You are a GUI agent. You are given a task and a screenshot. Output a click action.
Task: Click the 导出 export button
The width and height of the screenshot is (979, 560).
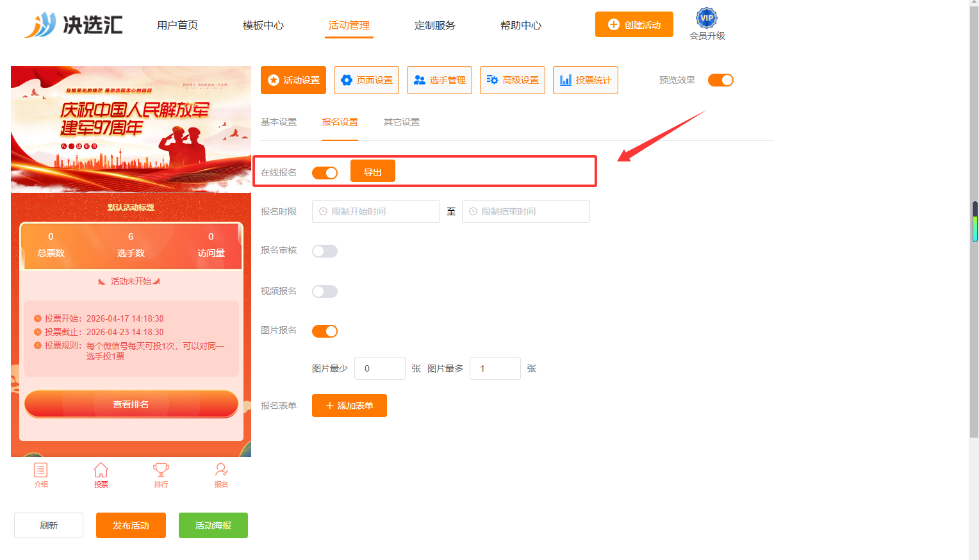coord(373,172)
